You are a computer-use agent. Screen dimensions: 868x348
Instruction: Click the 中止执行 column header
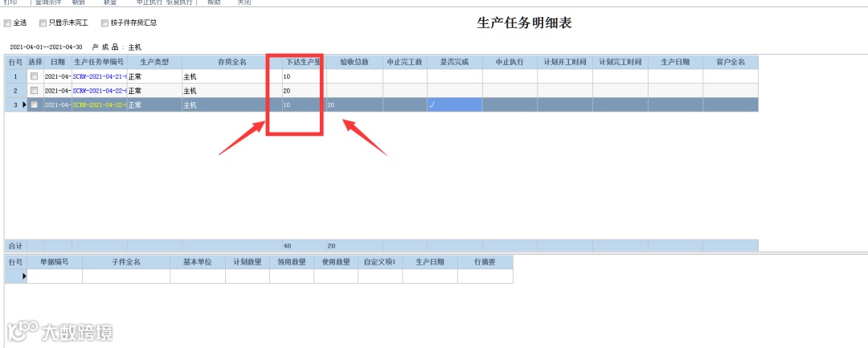510,62
